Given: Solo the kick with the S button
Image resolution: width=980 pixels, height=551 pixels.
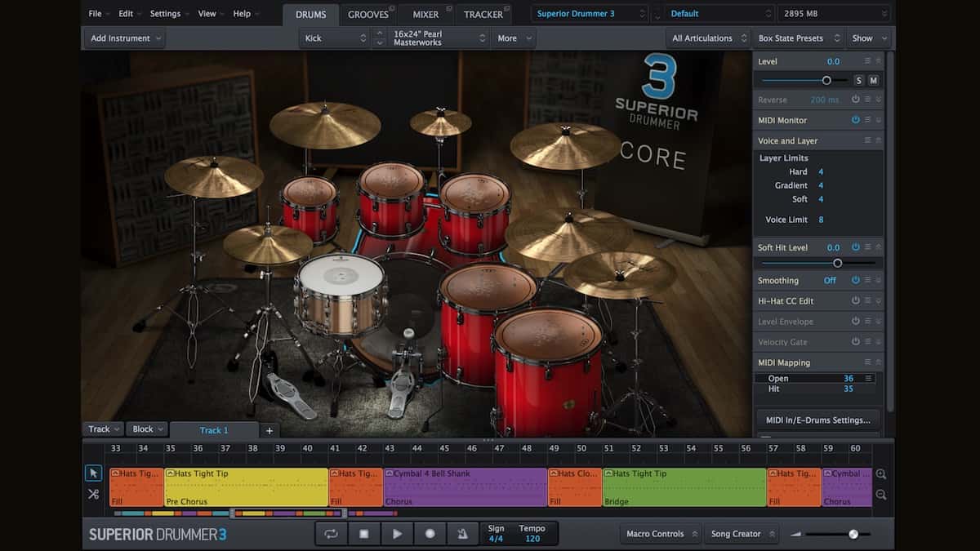Looking at the screenshot, I should tap(858, 79).
